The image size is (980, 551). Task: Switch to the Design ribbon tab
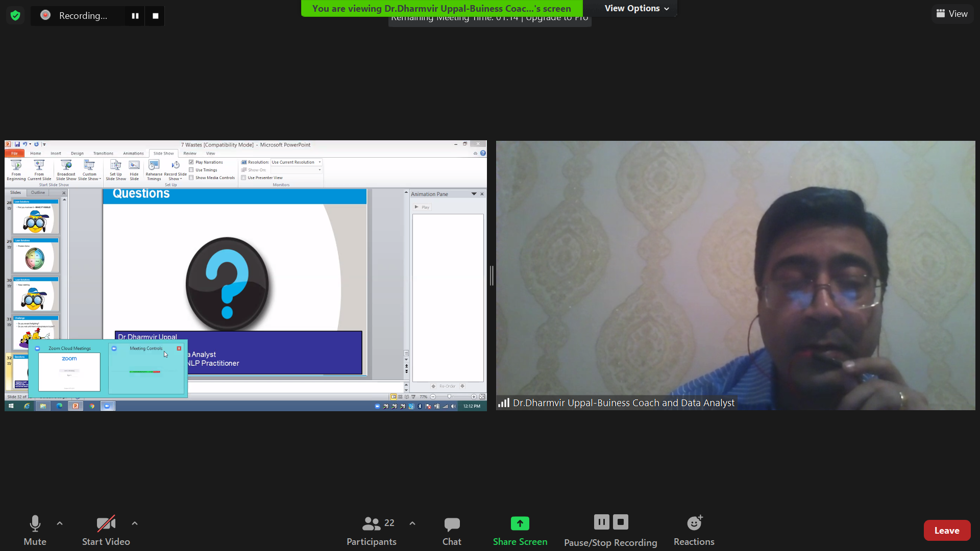click(x=77, y=153)
